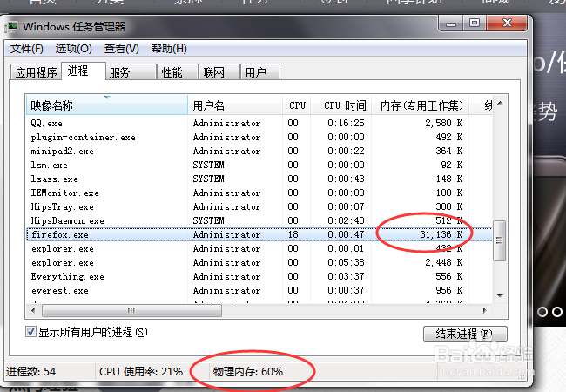Image resolution: width=566 pixels, height=392 pixels.
Task: Click the vertical scrollbar down arrow
Action: (x=500, y=296)
